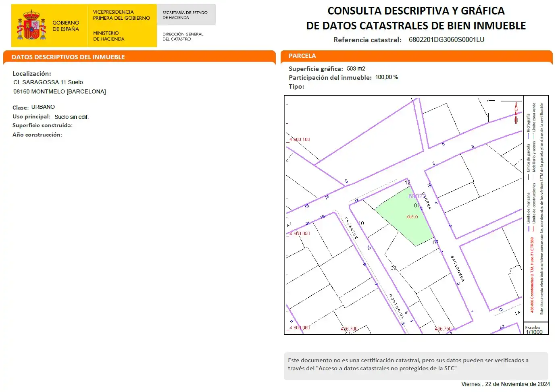This screenshot has height=392, width=556.
Task: Click 'VICEPRESIDENCIA PRIMERA DEL GOBIERNO' header text
Action: pos(121,15)
